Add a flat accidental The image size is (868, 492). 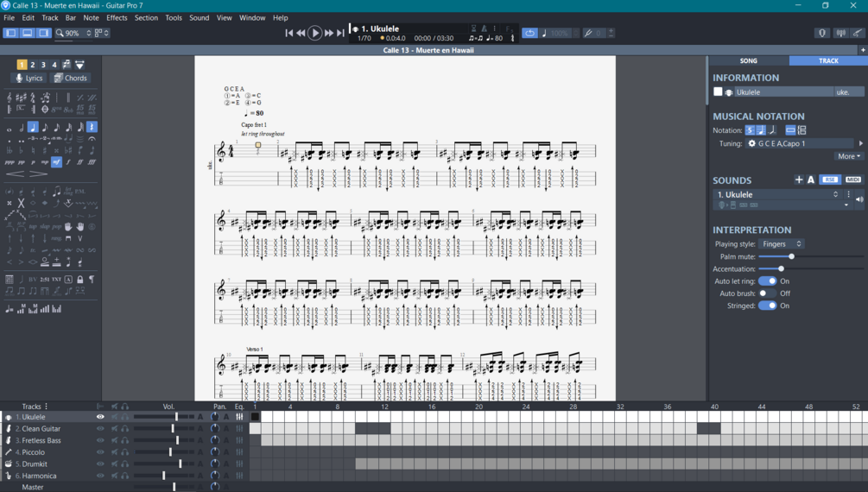21,150
